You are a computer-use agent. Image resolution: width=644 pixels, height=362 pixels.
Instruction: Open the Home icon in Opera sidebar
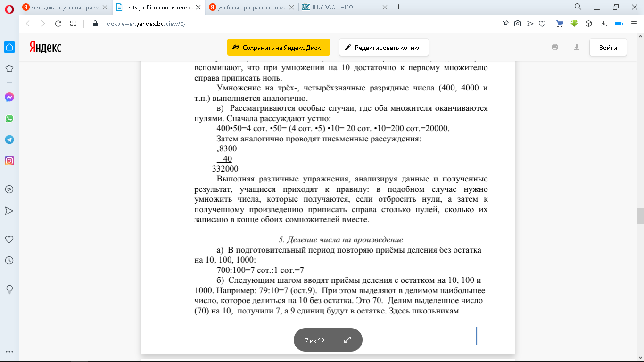pos(9,47)
